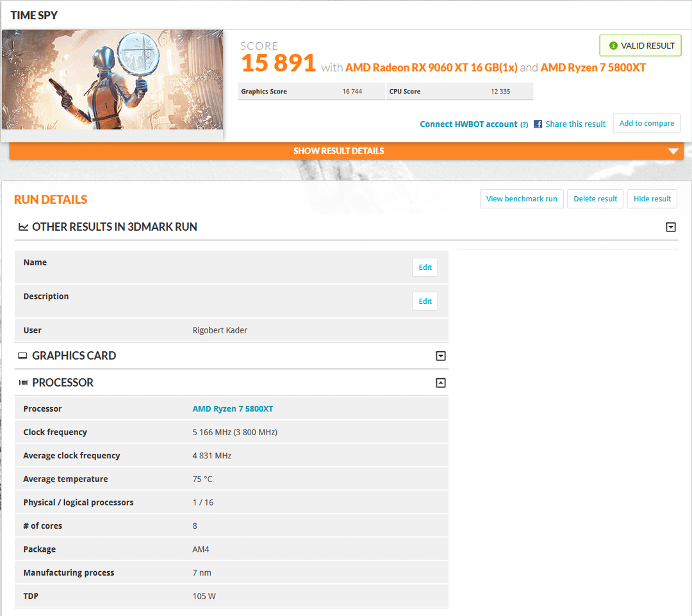692x616 pixels.
Task: Expand the Show Result Details bar
Action: coord(346,151)
